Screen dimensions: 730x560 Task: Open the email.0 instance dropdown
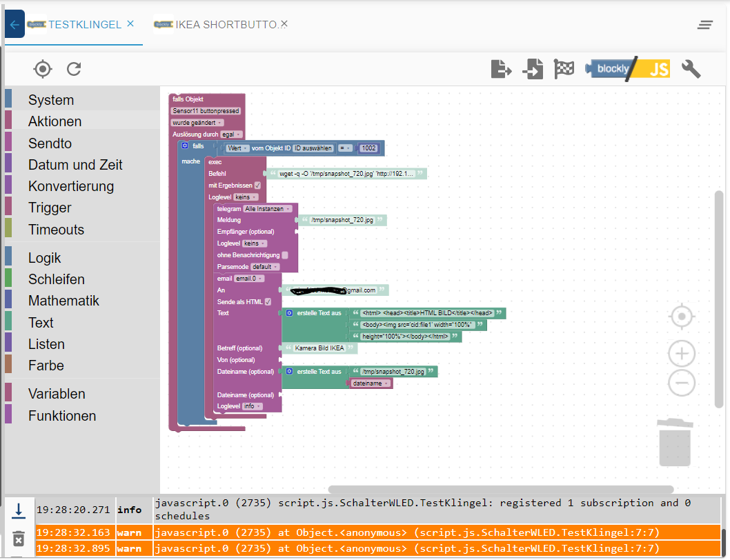249,279
